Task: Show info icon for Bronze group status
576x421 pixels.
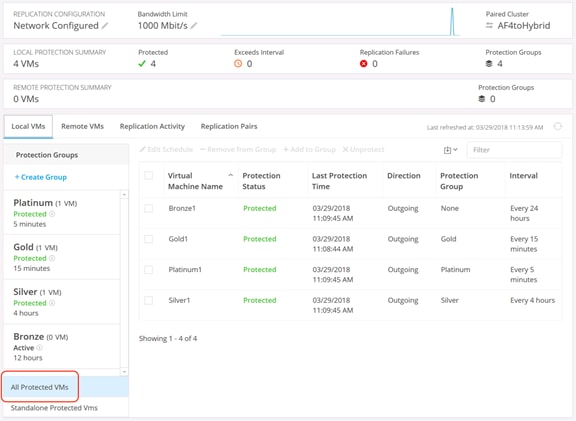Action: [39, 348]
